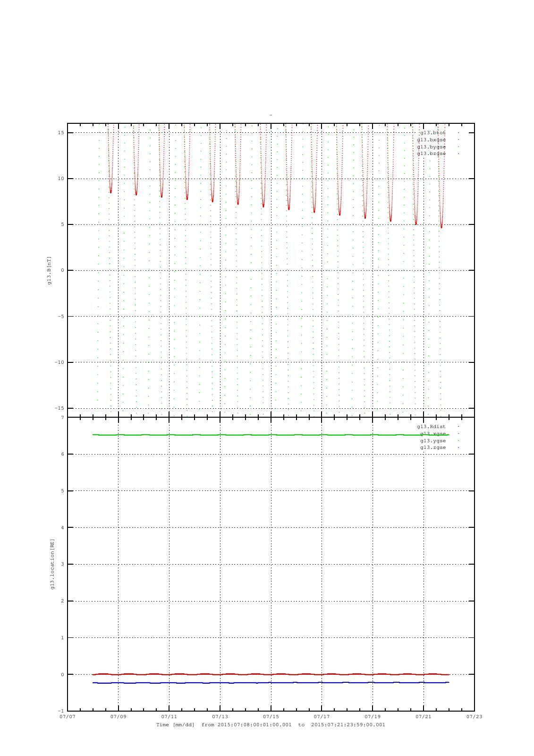Click the blue line in the location plot

click(x=271, y=683)
